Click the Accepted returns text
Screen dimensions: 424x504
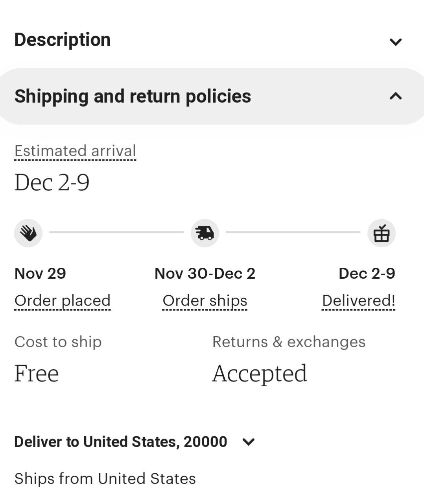(260, 374)
